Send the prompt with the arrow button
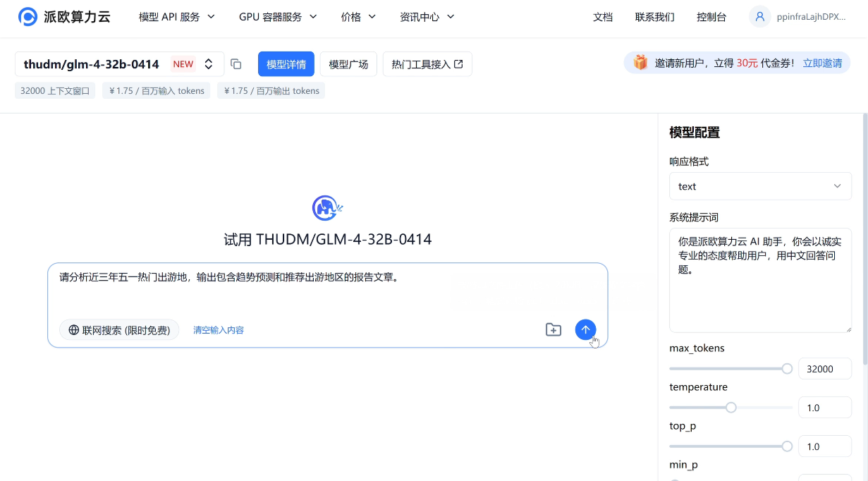This screenshot has height=481, width=868. click(x=585, y=329)
